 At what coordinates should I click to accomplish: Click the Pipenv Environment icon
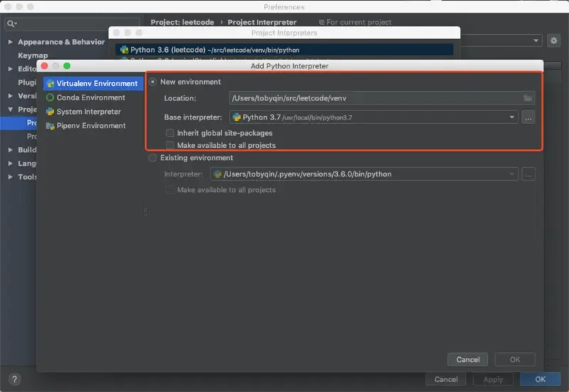pos(50,126)
